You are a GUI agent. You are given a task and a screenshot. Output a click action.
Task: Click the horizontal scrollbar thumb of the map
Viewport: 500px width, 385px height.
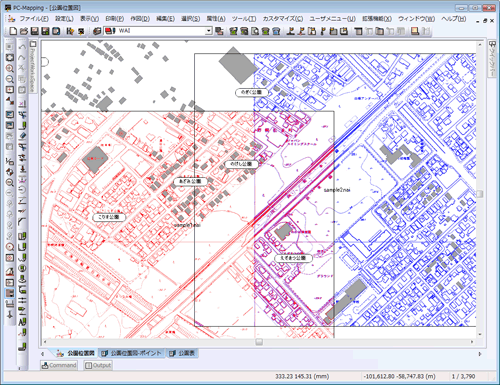point(259,342)
